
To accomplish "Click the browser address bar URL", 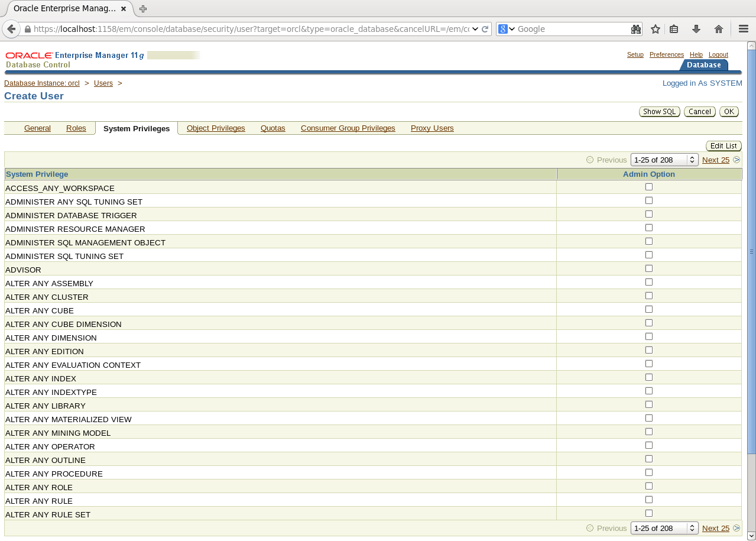I will coord(251,29).
